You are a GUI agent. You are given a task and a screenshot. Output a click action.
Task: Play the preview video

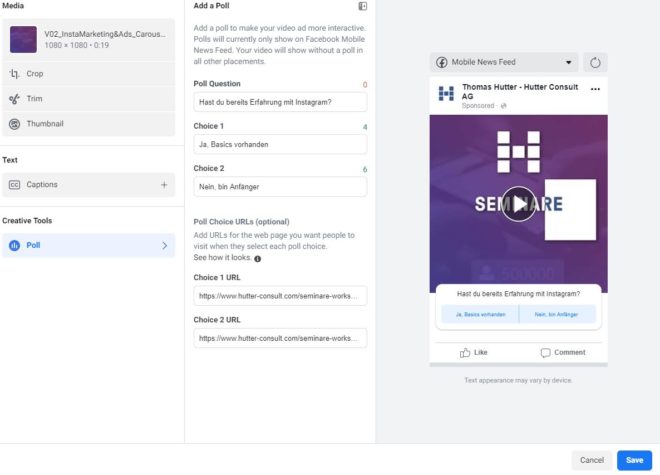point(519,204)
